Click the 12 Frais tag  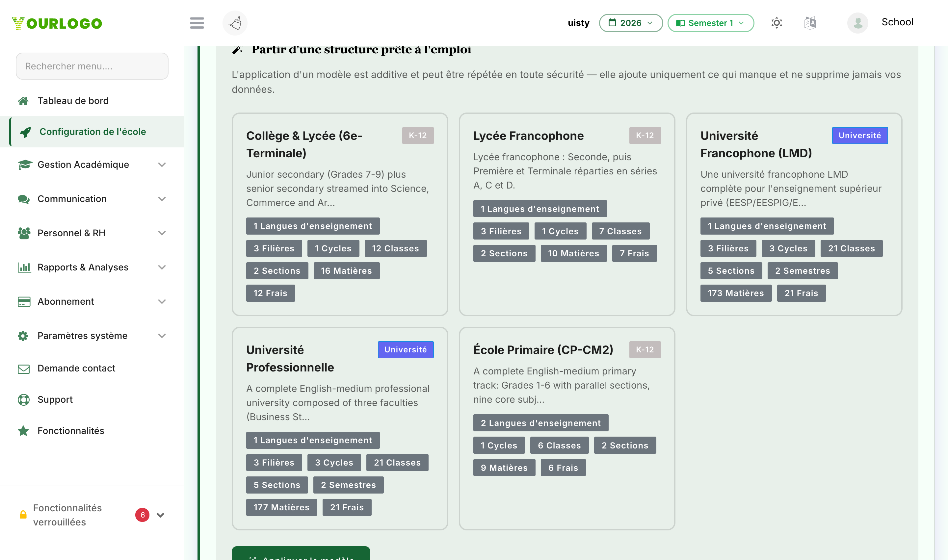coord(270,293)
